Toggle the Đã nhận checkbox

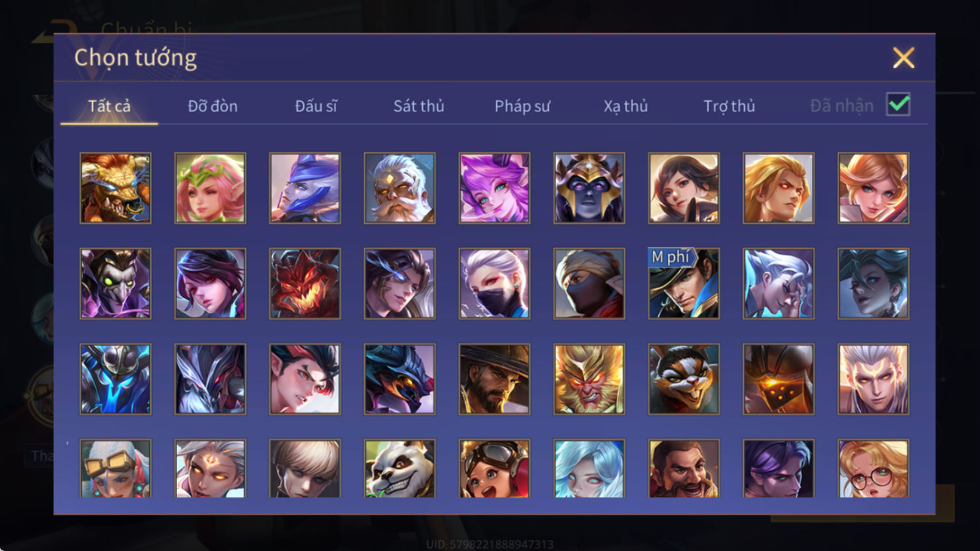[x=898, y=104]
